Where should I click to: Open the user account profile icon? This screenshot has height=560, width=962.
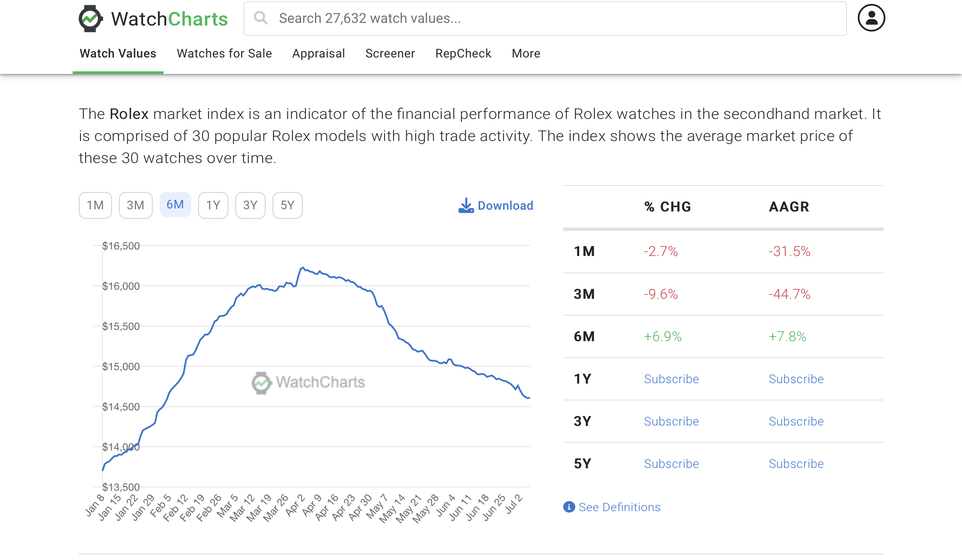871,18
